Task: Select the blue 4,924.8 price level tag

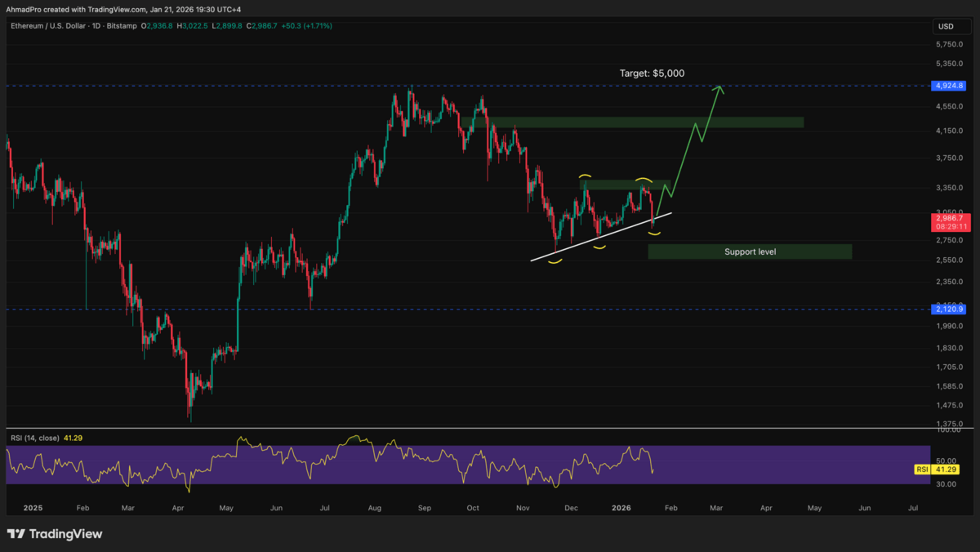Action: tap(947, 85)
